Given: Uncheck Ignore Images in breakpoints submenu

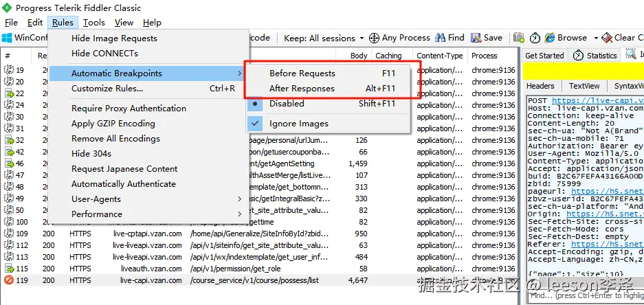Looking at the screenshot, I should tap(328, 124).
